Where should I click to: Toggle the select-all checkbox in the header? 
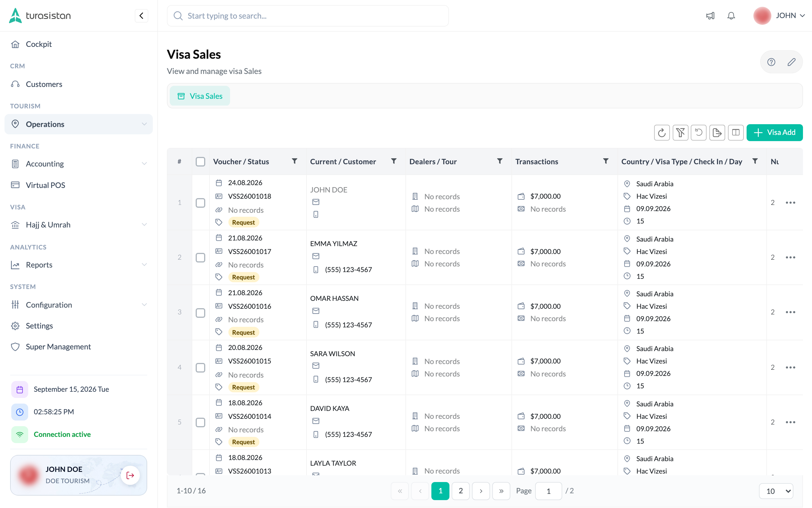(x=200, y=162)
